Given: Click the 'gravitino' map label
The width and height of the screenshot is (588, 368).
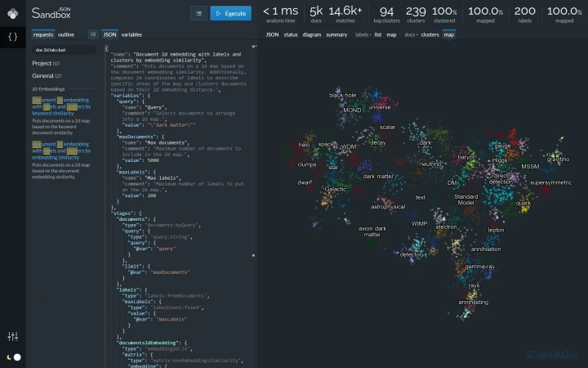Looking at the screenshot, I should click(558, 159).
